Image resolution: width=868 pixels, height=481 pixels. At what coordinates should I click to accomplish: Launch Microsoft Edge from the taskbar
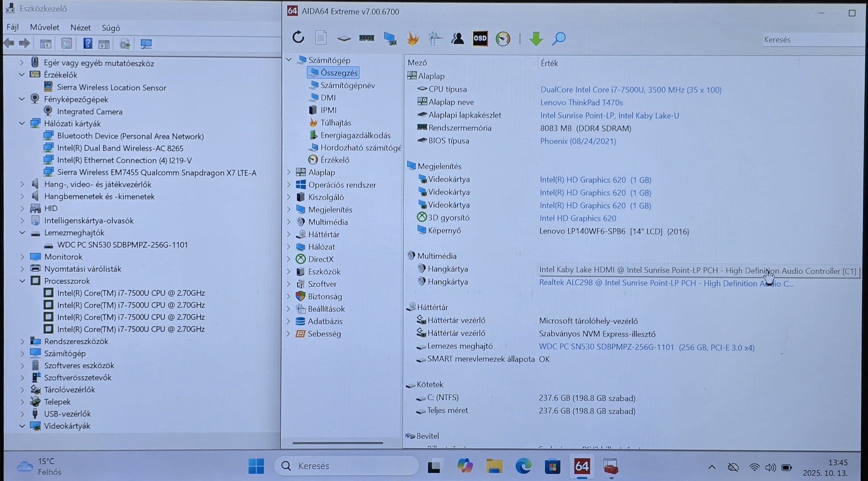[x=523, y=466]
